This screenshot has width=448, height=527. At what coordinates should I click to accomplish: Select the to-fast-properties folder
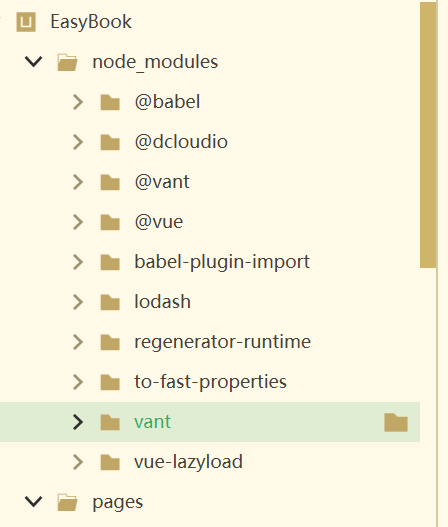point(210,382)
